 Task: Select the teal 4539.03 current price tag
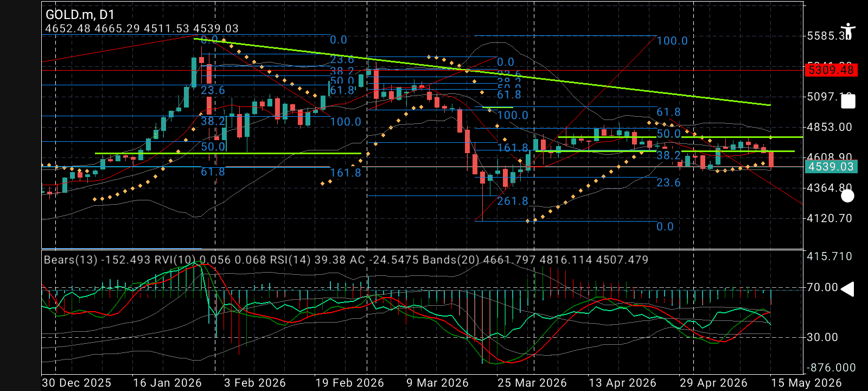point(831,167)
